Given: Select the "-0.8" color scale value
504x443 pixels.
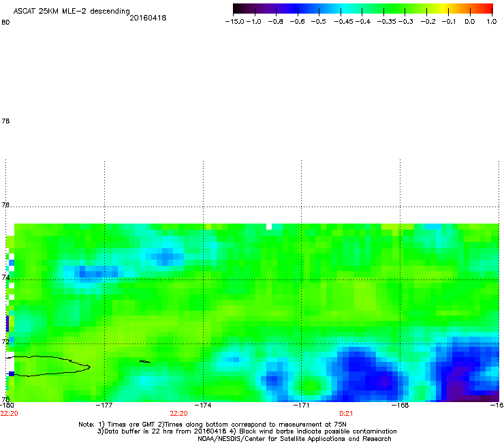Looking at the screenshot, I should coord(275,22).
